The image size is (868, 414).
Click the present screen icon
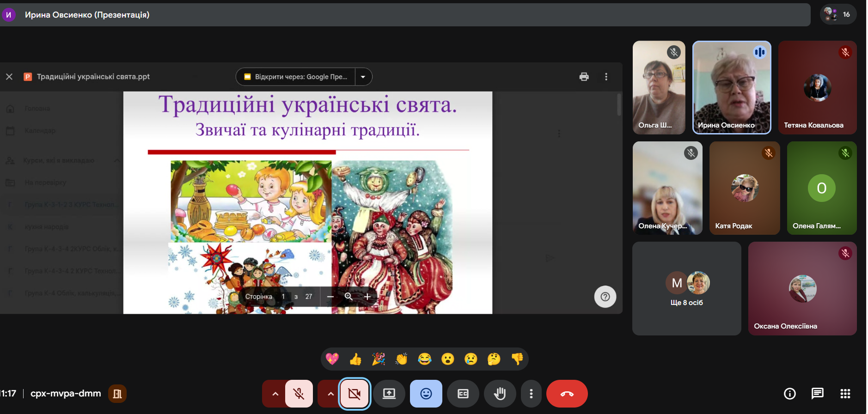click(x=389, y=394)
